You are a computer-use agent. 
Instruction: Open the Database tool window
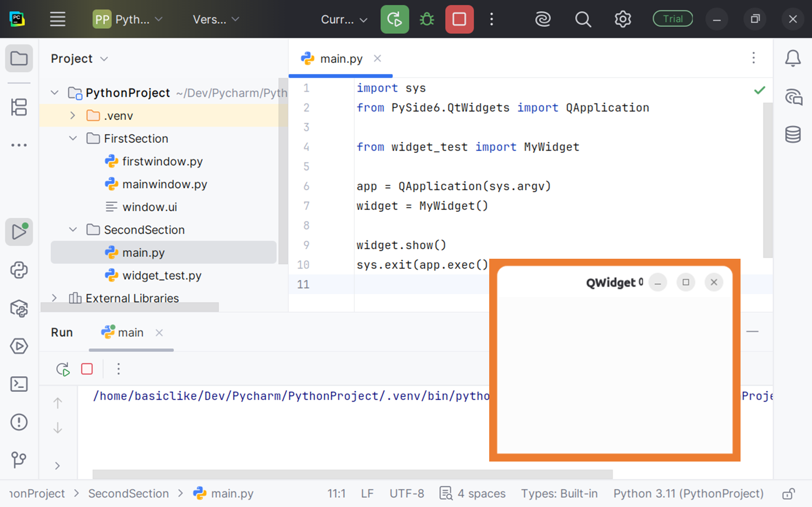point(793,134)
